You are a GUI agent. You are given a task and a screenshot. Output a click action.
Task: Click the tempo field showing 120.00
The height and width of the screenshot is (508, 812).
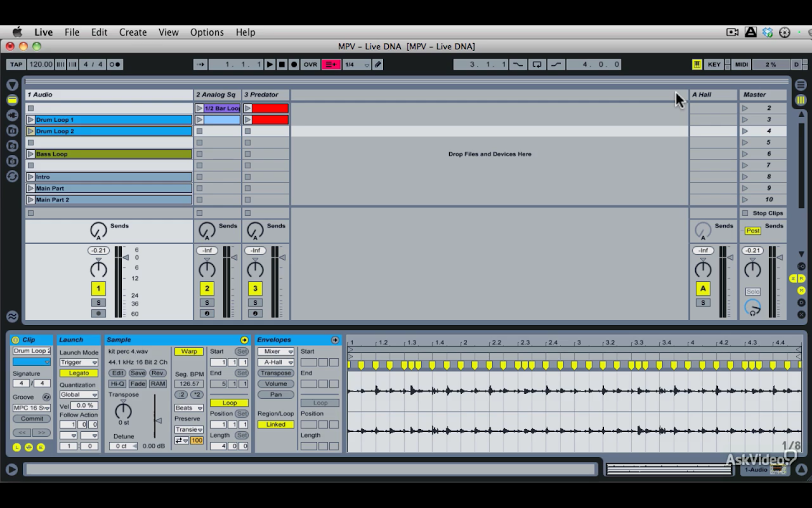coord(41,64)
